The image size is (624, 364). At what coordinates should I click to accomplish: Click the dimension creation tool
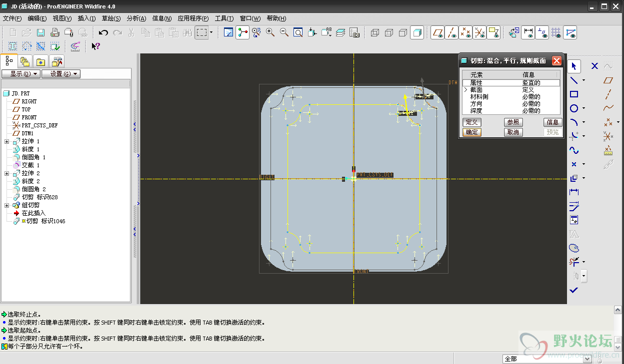[574, 192]
